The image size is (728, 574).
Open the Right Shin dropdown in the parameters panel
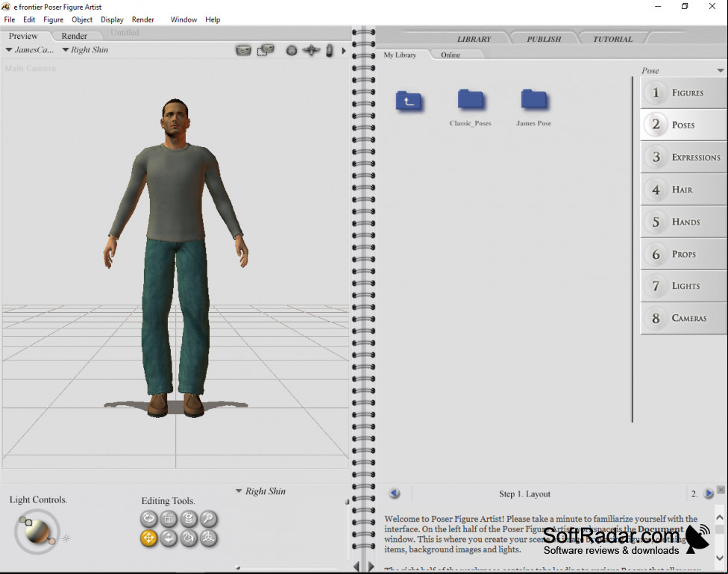coord(260,491)
